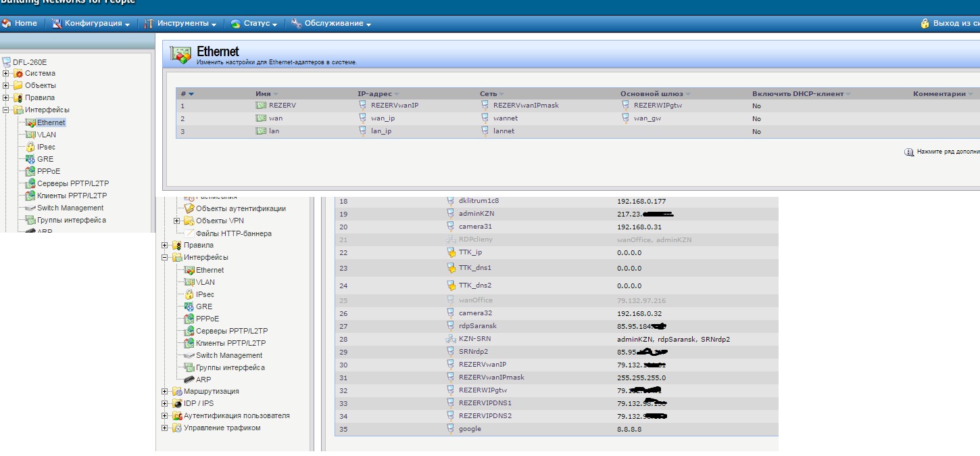Expand the Маршрутизация tree node

click(x=165, y=392)
